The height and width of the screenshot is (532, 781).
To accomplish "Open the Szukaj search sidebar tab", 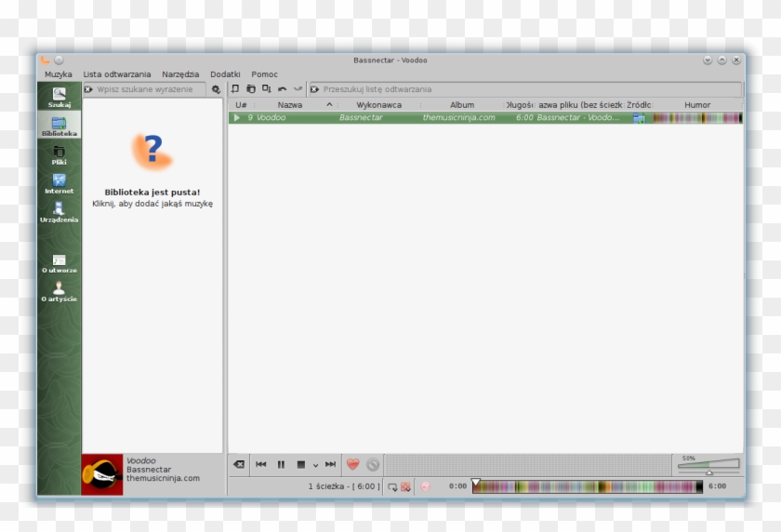I will (60, 97).
